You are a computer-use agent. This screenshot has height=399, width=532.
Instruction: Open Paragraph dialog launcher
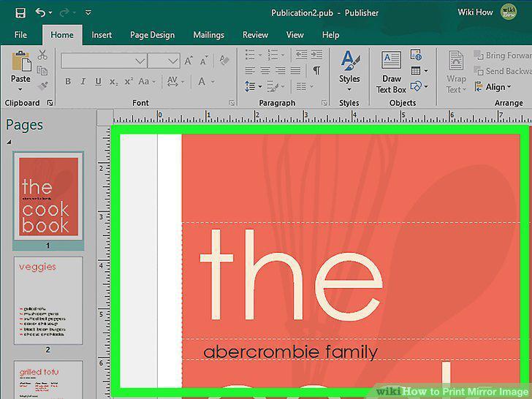[324, 102]
